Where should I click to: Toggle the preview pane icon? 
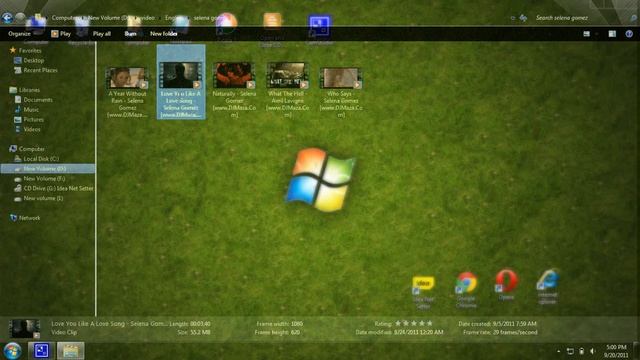(612, 34)
